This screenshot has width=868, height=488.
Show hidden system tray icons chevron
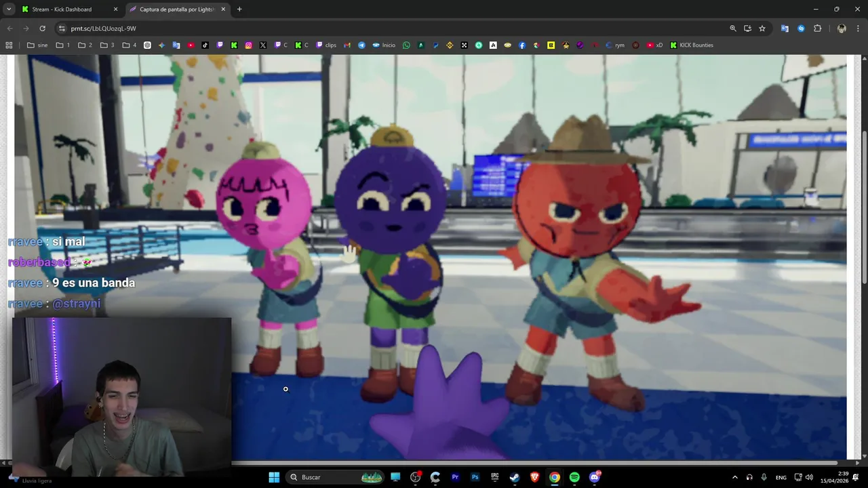pos(734,477)
